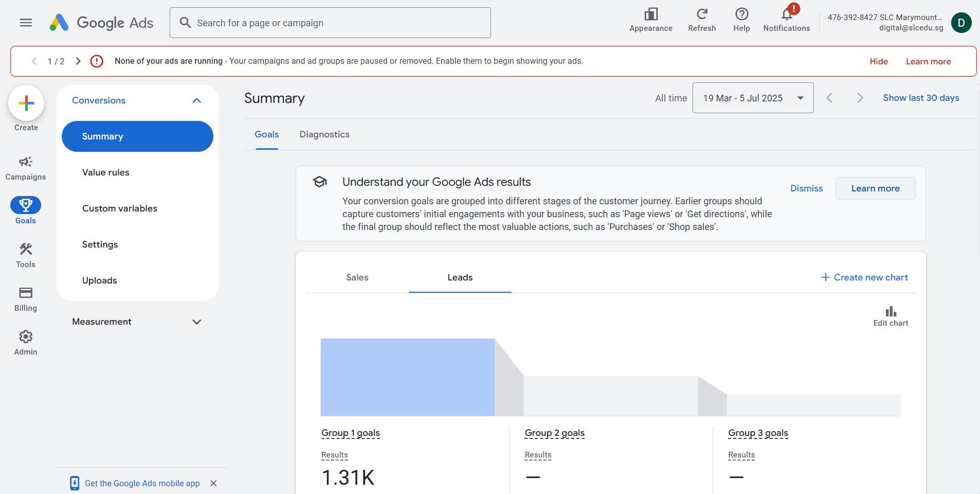Collapse the Conversions section

(196, 100)
